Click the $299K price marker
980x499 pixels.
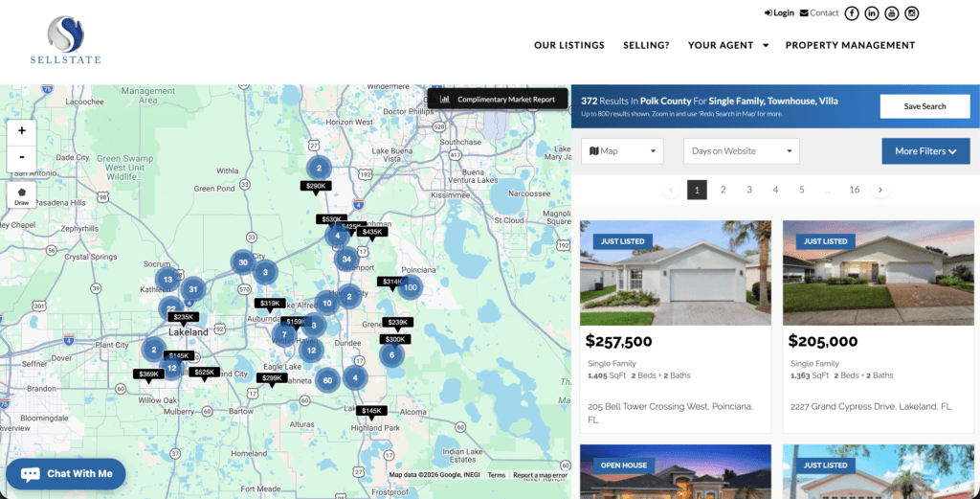[272, 379]
